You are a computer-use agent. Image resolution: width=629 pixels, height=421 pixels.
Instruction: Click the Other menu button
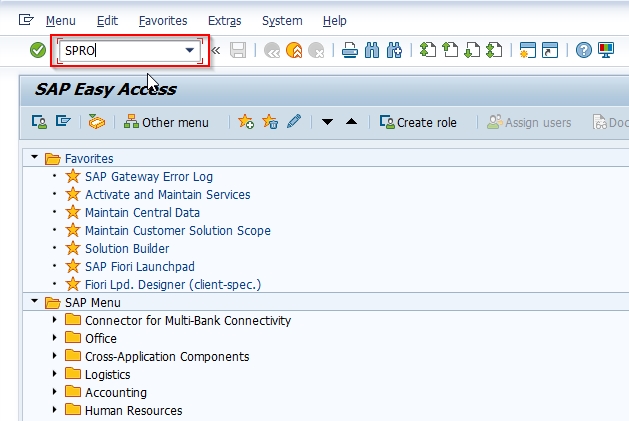coord(166,122)
